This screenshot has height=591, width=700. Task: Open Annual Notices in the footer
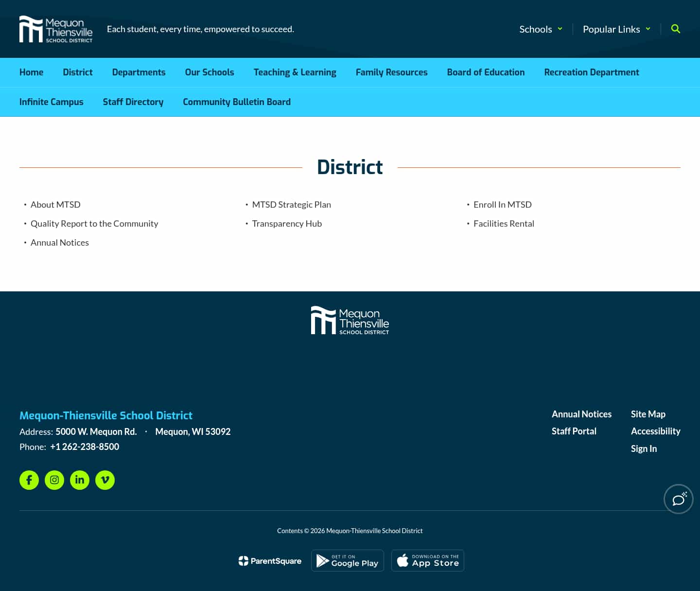click(x=581, y=414)
